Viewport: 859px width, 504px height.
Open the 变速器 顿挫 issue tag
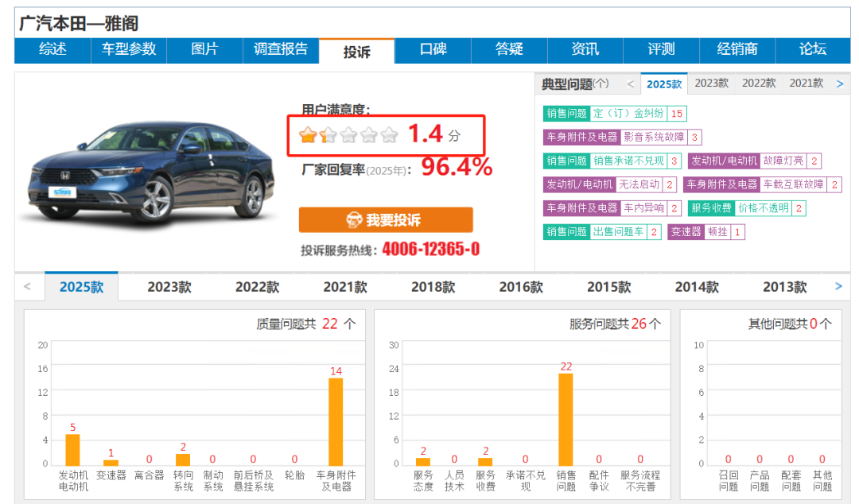706,232
